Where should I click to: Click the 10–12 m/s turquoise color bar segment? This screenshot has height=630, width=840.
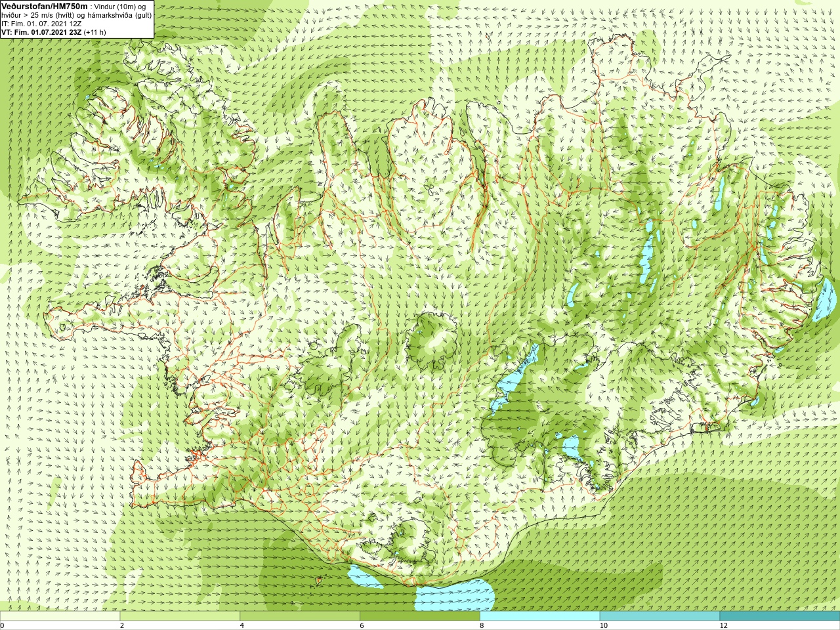660,616
